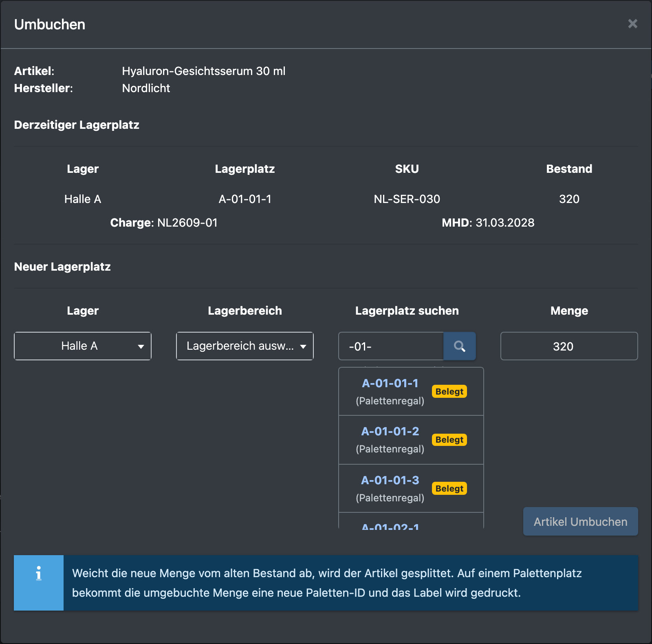Click current Lagerplatz value A-01-01-1

(x=245, y=199)
